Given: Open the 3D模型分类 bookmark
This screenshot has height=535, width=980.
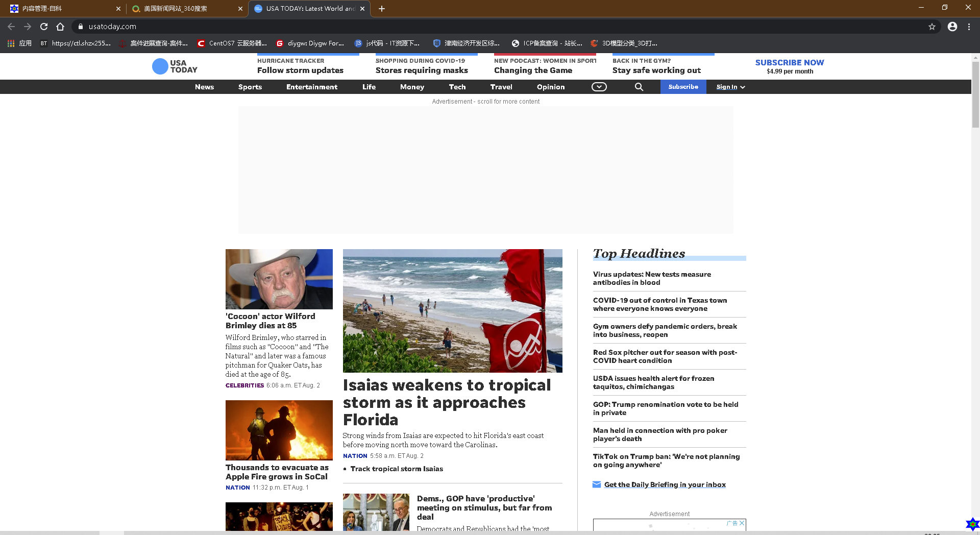Looking at the screenshot, I should (x=624, y=43).
